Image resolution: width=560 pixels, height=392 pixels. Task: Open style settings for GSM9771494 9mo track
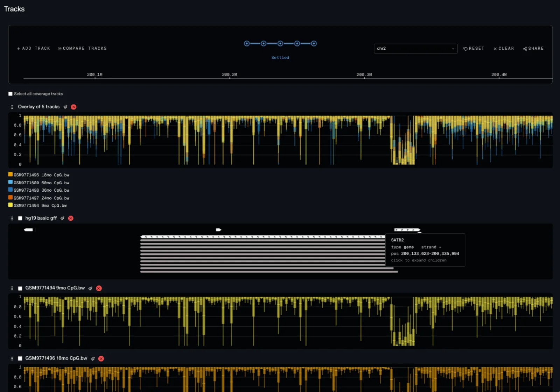(90, 288)
